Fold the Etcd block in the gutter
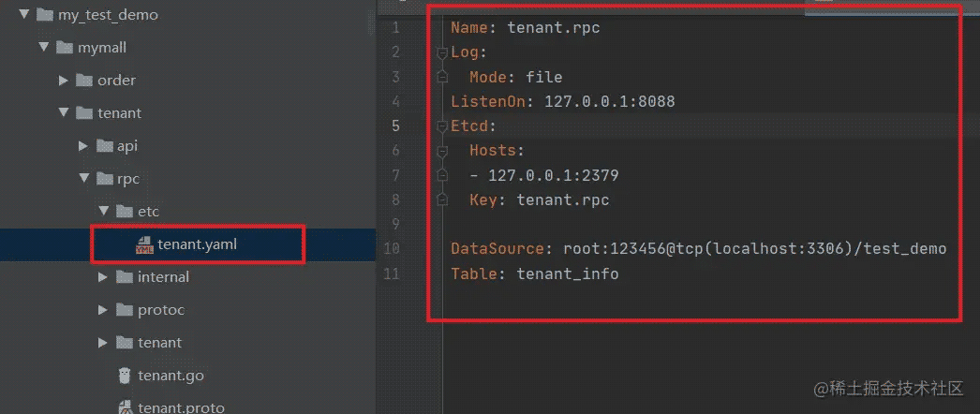Screen dimensions: 980x414 click(442, 126)
